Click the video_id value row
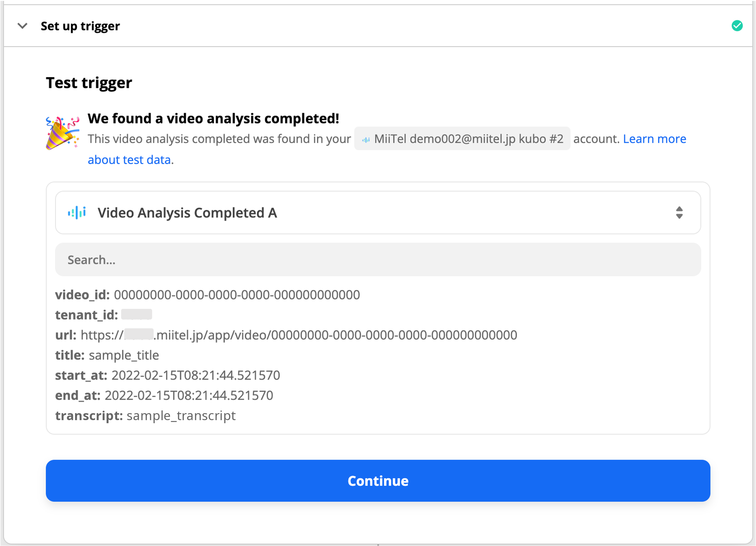The height and width of the screenshot is (546, 756). point(208,295)
